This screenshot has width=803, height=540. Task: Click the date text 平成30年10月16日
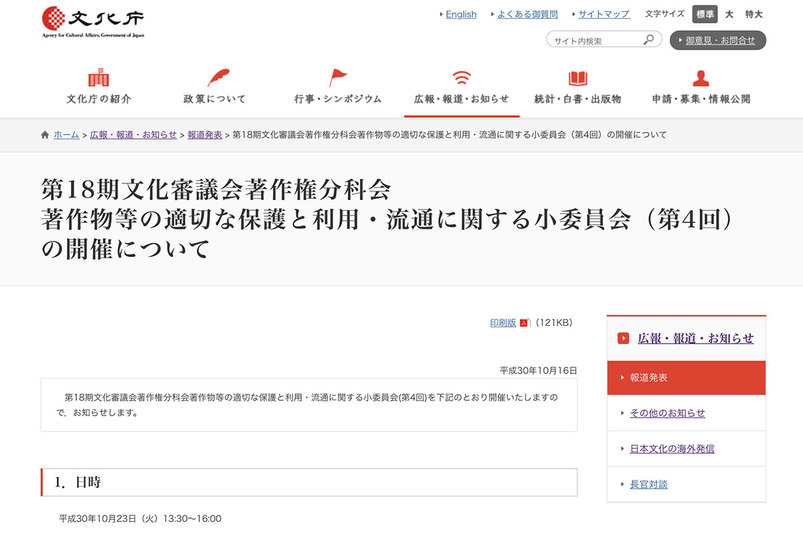coord(538,370)
